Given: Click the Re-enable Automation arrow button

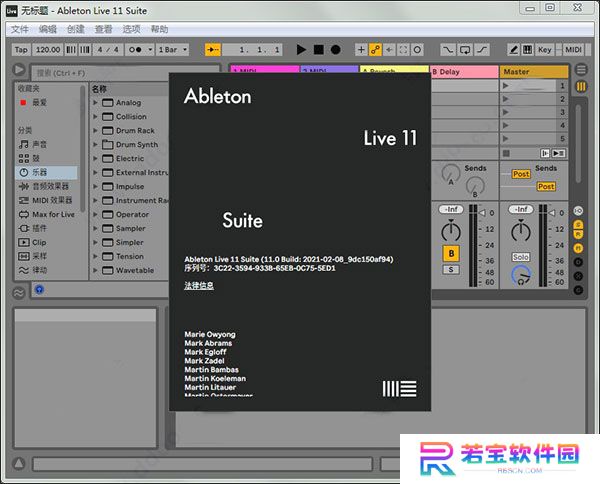Looking at the screenshot, I should tap(389, 50).
